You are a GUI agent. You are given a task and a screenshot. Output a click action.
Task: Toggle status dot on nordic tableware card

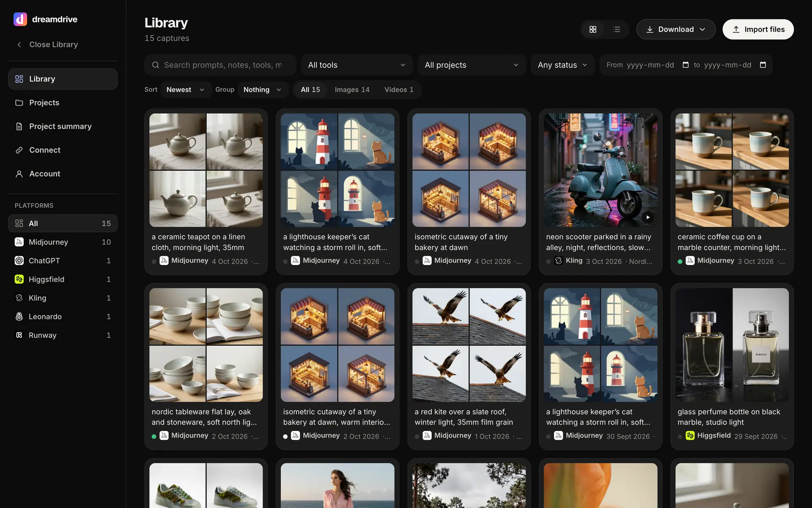(x=154, y=436)
